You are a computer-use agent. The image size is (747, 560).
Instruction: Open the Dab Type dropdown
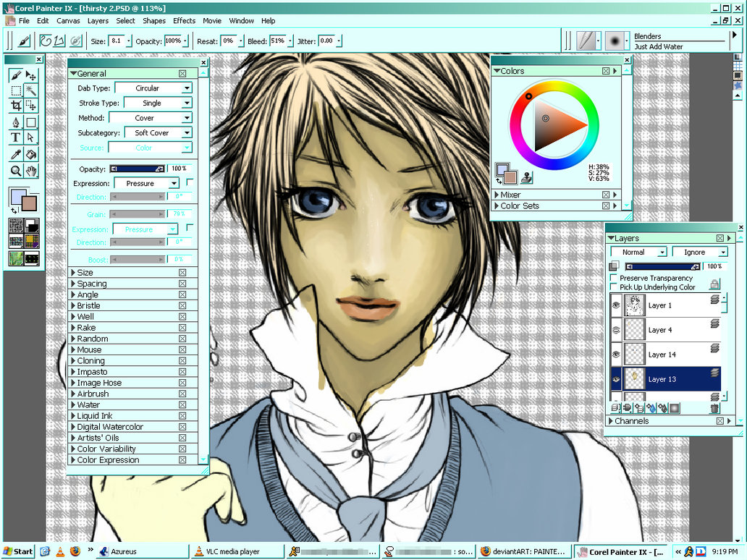pyautogui.click(x=153, y=88)
